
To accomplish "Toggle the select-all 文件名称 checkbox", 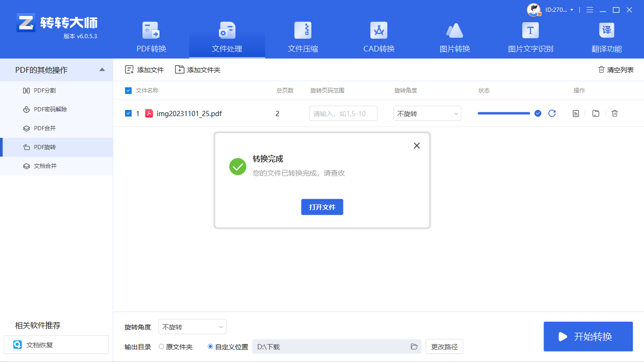I will click(x=128, y=91).
